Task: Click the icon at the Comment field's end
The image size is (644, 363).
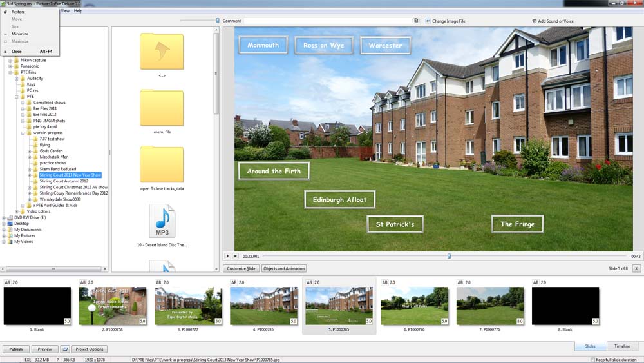Action: point(415,21)
